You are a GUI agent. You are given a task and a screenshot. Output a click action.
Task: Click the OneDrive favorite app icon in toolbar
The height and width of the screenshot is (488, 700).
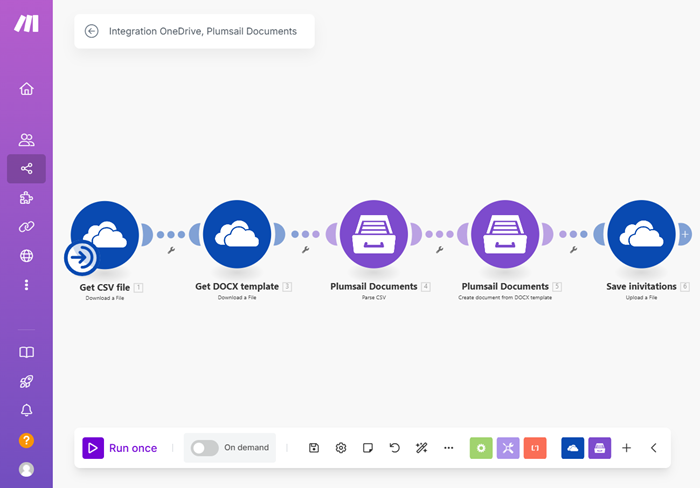572,448
